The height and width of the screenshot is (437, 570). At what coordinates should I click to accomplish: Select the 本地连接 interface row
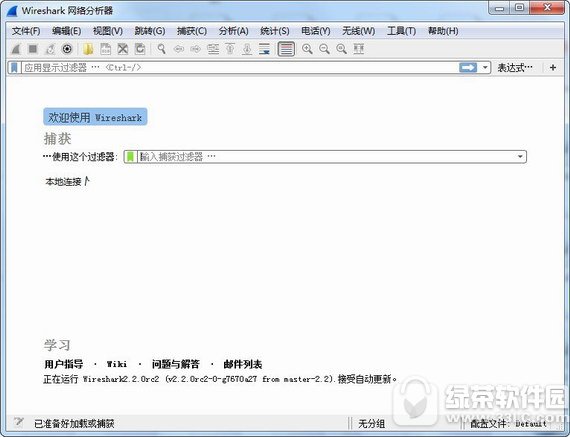pos(67,181)
